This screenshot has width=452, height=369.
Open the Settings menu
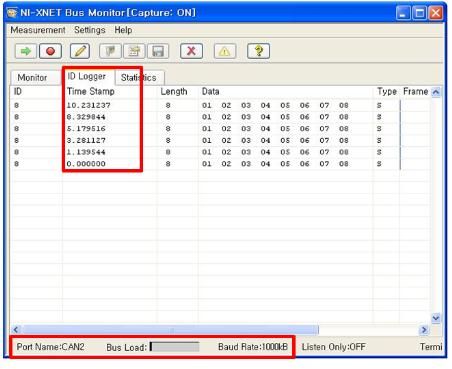click(90, 30)
